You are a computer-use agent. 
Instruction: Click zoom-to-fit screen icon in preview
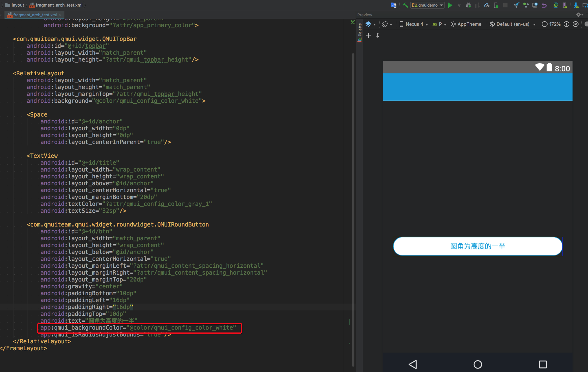[576, 24]
